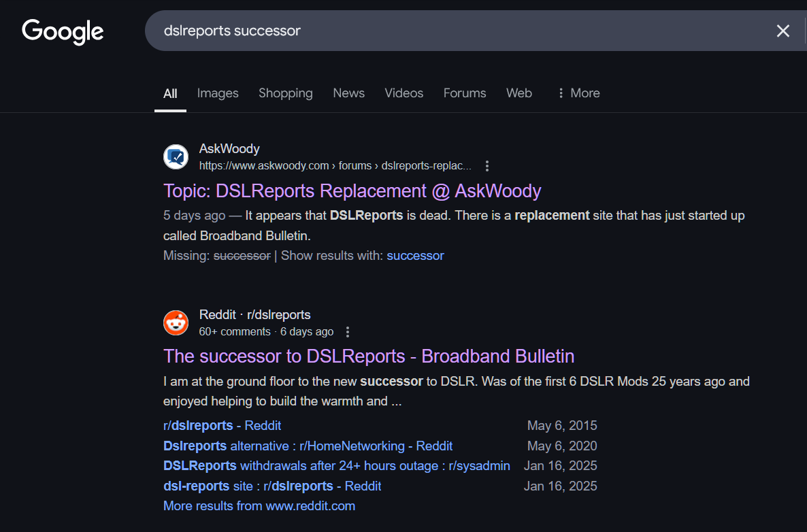Open the three-dot menu for AskWoody result
This screenshot has height=532, width=807.
coord(487,166)
